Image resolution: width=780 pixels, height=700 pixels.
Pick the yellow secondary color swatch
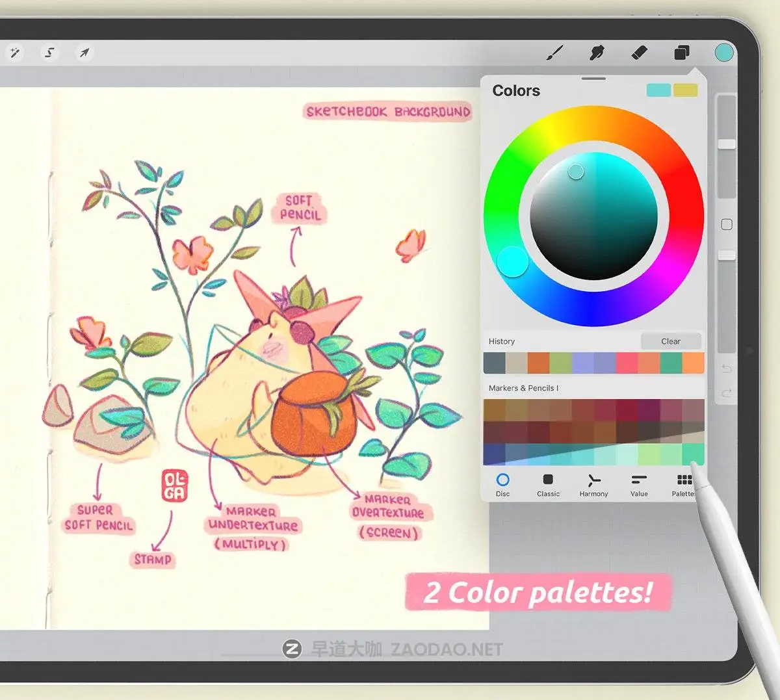[685, 90]
